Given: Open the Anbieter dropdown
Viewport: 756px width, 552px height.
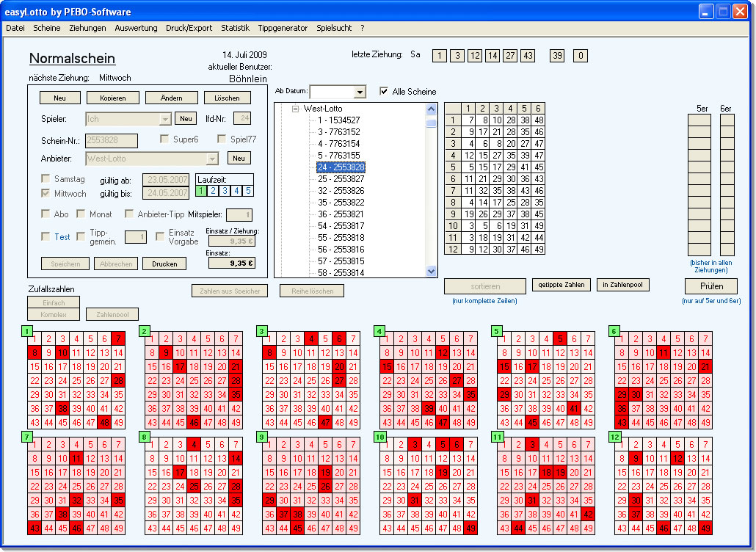Looking at the screenshot, I should [x=212, y=159].
